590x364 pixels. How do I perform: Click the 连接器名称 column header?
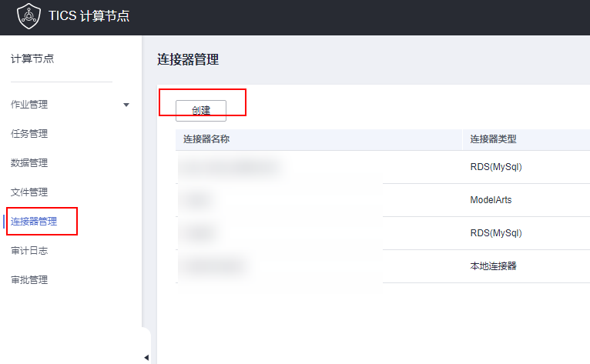(x=206, y=139)
